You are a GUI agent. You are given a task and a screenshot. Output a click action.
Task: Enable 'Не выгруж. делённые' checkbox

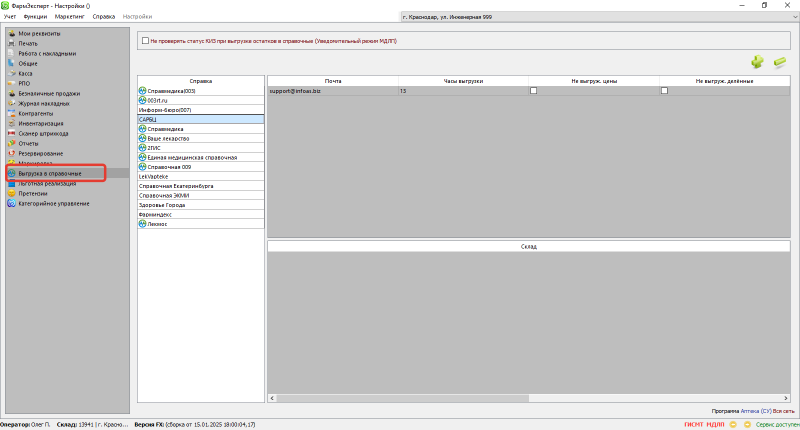click(x=664, y=91)
